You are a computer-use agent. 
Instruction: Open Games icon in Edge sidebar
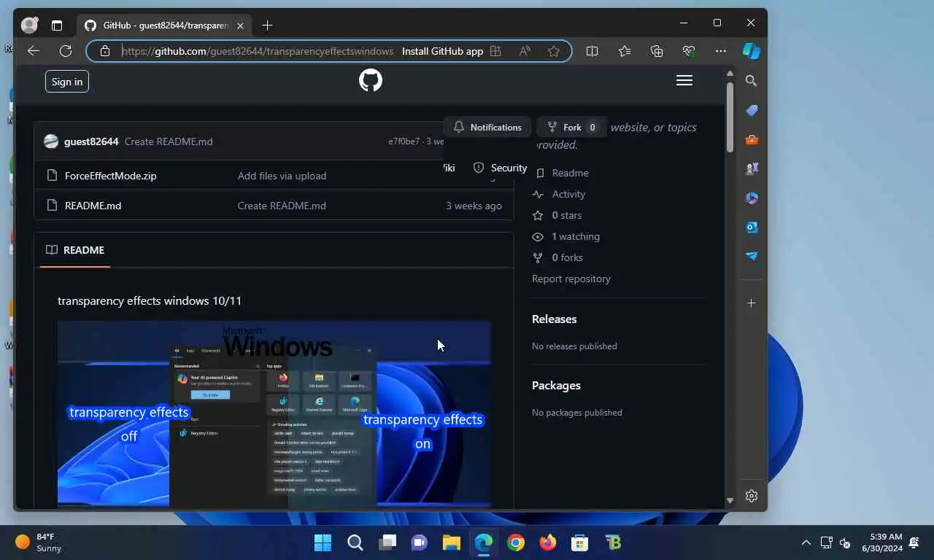[752, 168]
